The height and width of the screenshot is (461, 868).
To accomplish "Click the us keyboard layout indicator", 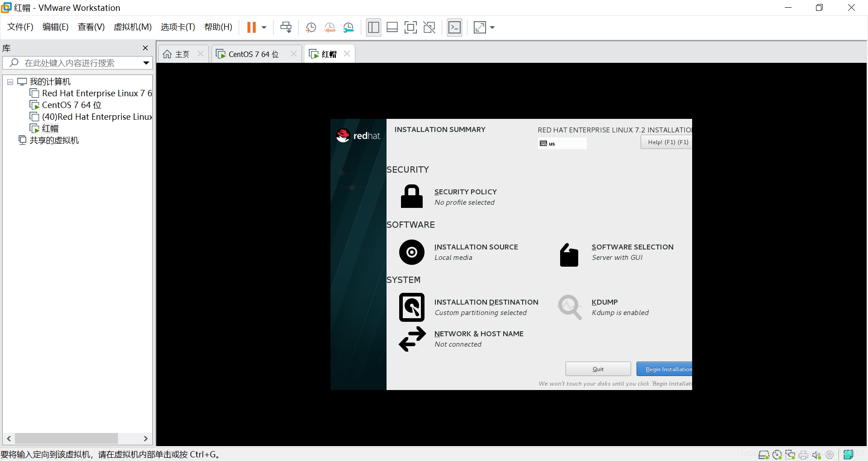I will (562, 143).
